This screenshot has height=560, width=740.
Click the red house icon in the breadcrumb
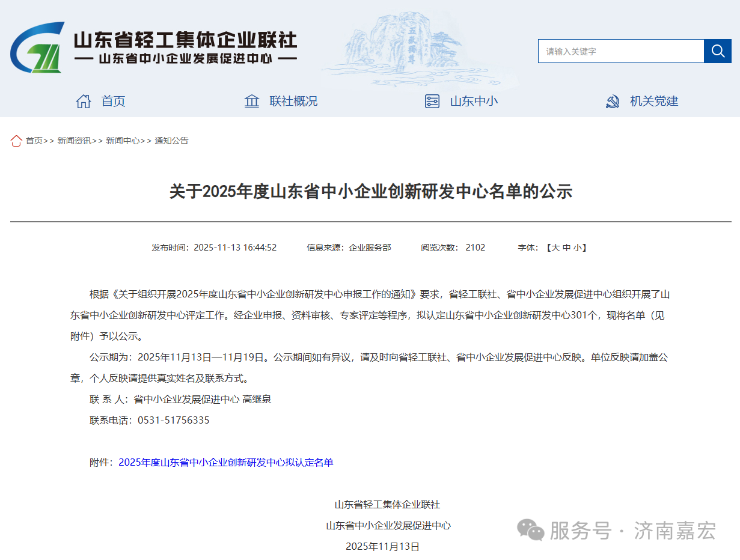coord(16,140)
